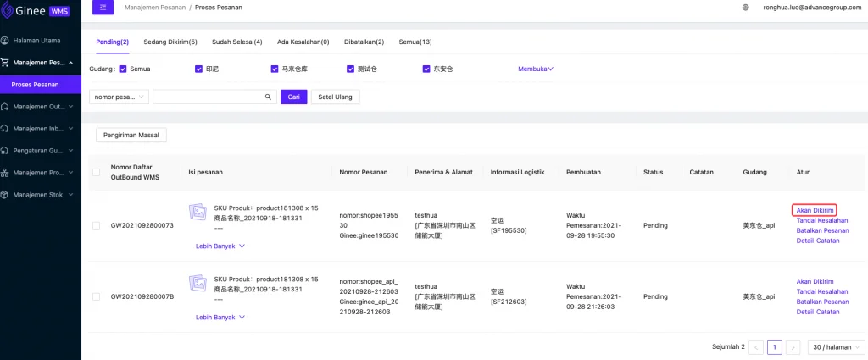The width and height of the screenshot is (868, 360).
Task: Click Tandai Kesalahan for order GW2021092800073
Action: coord(822,220)
